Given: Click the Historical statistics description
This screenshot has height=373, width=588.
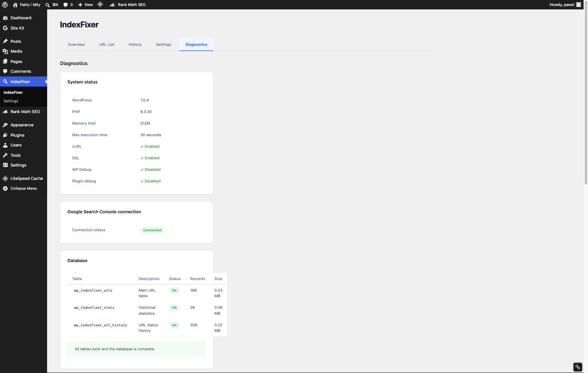Looking at the screenshot, I should coord(147,310).
